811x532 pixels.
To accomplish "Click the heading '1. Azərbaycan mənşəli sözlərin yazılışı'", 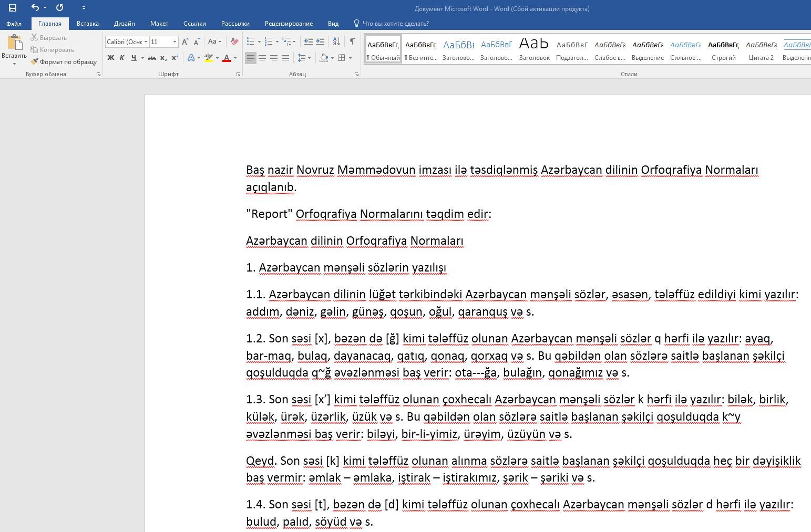I will [346, 268].
